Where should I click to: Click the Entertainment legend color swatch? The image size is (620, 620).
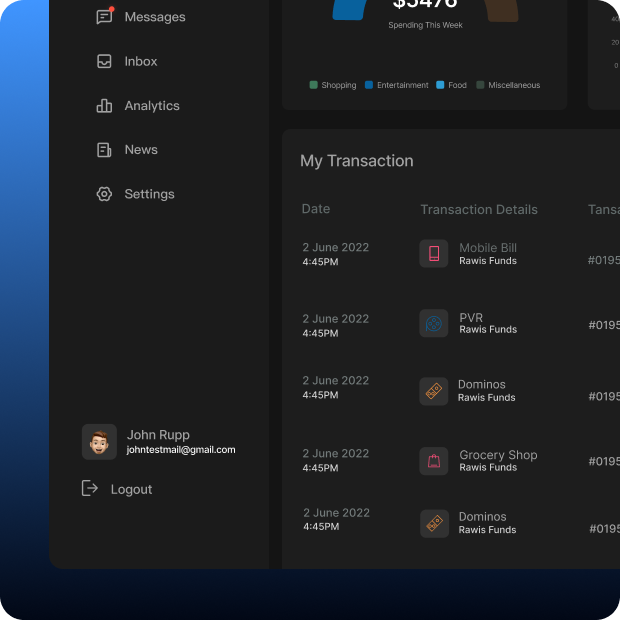(x=369, y=85)
